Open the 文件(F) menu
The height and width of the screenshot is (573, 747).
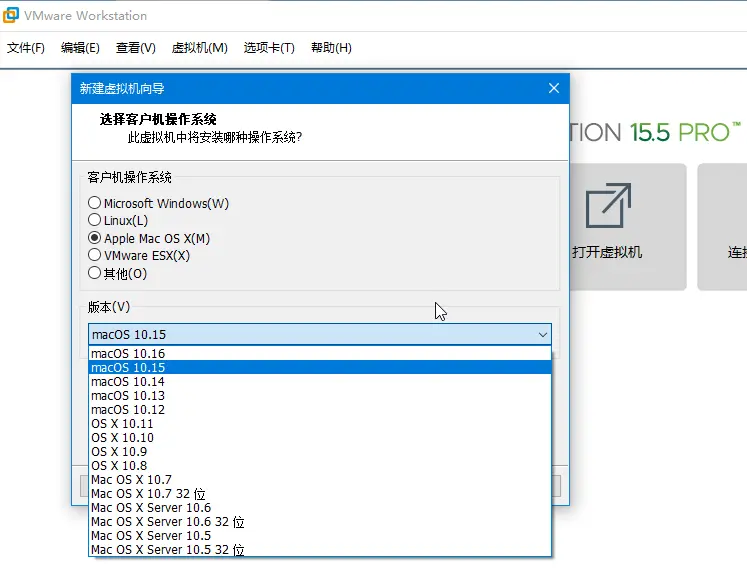point(26,48)
